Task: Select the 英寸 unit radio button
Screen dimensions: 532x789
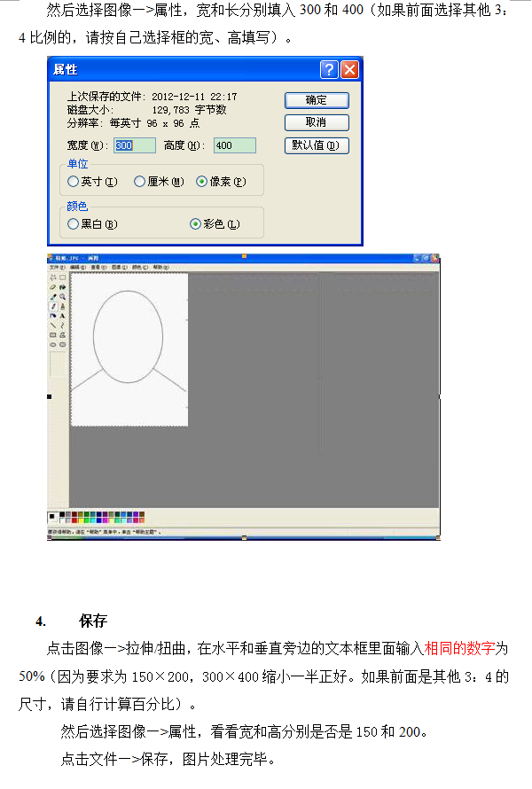Action: click(74, 181)
